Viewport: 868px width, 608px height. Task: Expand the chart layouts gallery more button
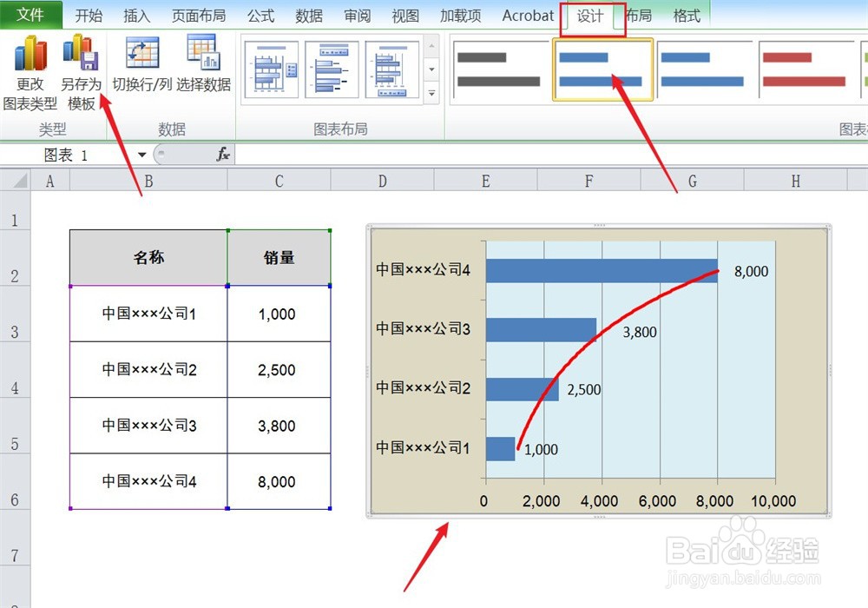point(431,94)
